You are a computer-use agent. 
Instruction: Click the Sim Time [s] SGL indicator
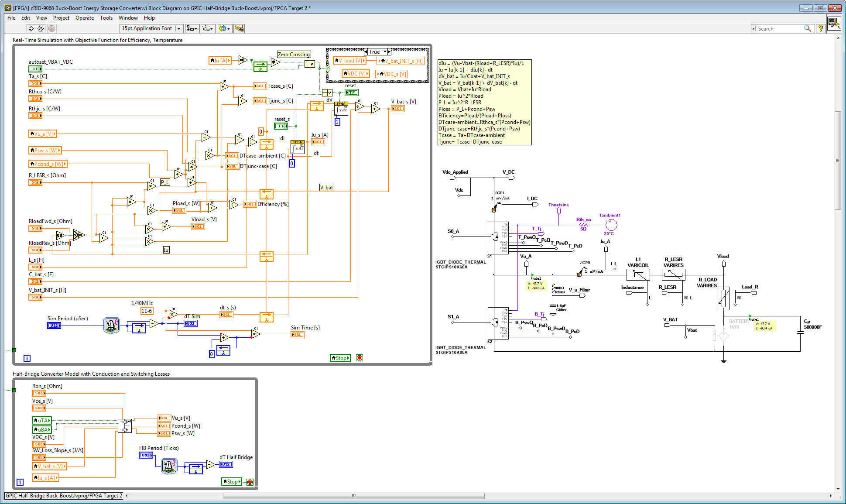click(x=298, y=335)
